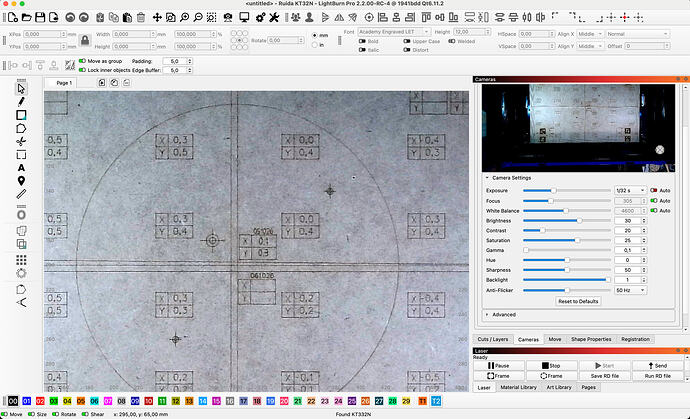Click the Select tool arrow
690x419 pixels.
(21, 89)
